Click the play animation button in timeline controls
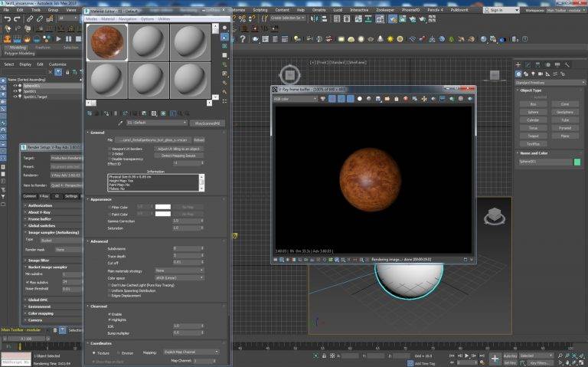 click(x=467, y=356)
